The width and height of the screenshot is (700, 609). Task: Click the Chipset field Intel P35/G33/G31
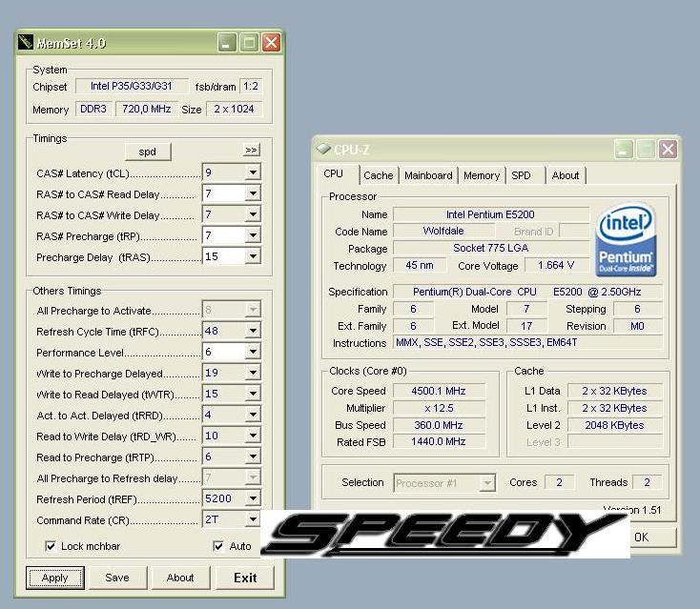click(x=133, y=86)
